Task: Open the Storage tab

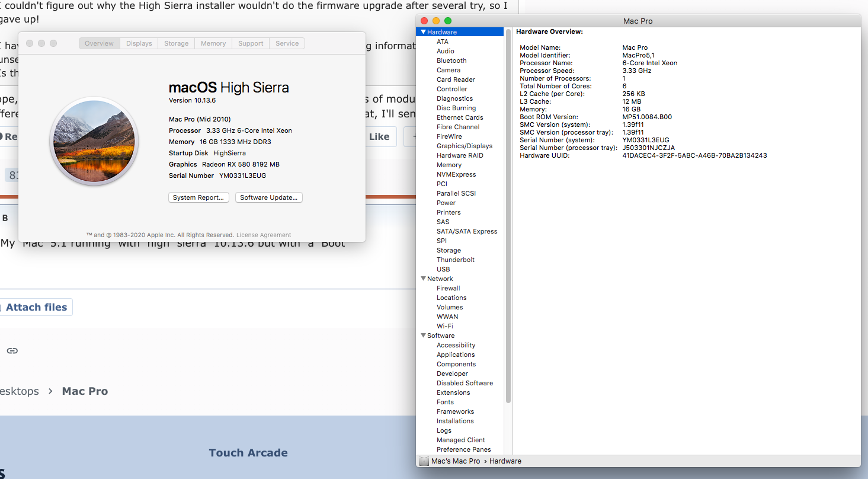Action: [x=177, y=43]
